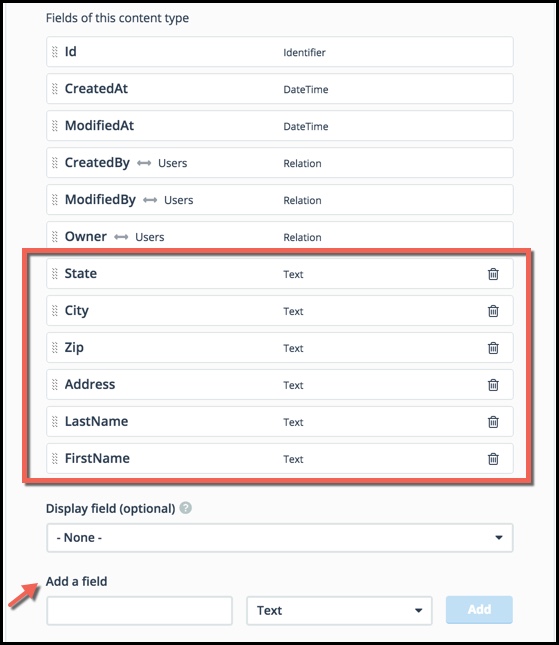Click the FirstName field label
This screenshot has height=645, width=559.
[x=97, y=459]
